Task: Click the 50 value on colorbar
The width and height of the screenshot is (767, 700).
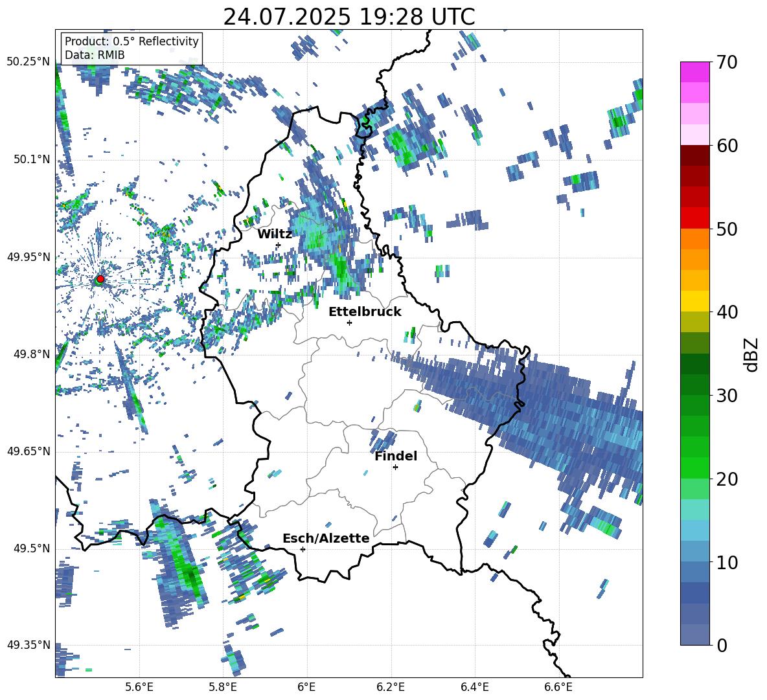Action: [727, 229]
